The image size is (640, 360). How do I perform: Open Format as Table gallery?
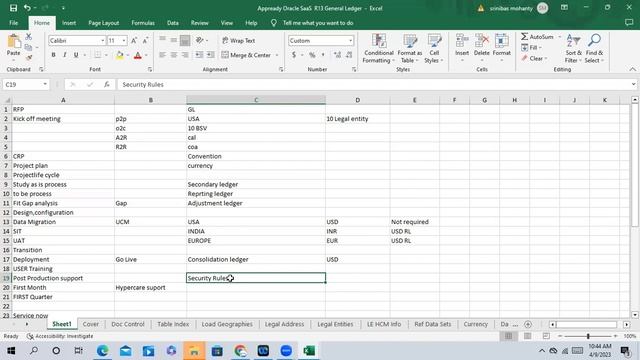pos(409,49)
